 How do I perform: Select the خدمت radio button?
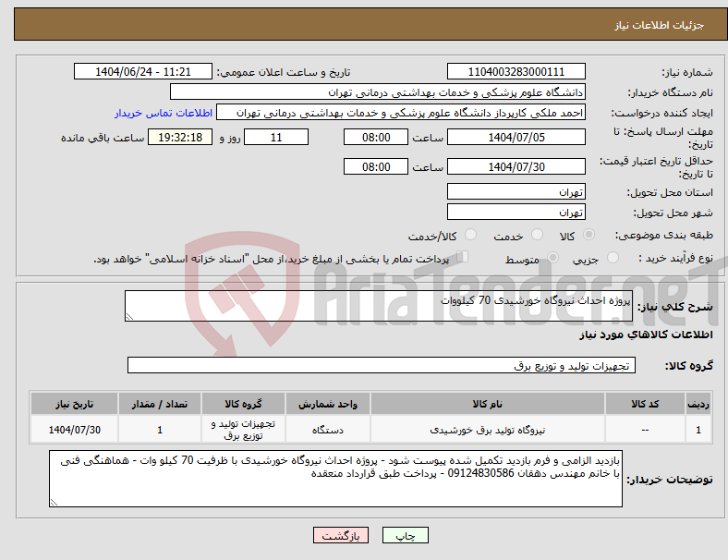(537, 235)
